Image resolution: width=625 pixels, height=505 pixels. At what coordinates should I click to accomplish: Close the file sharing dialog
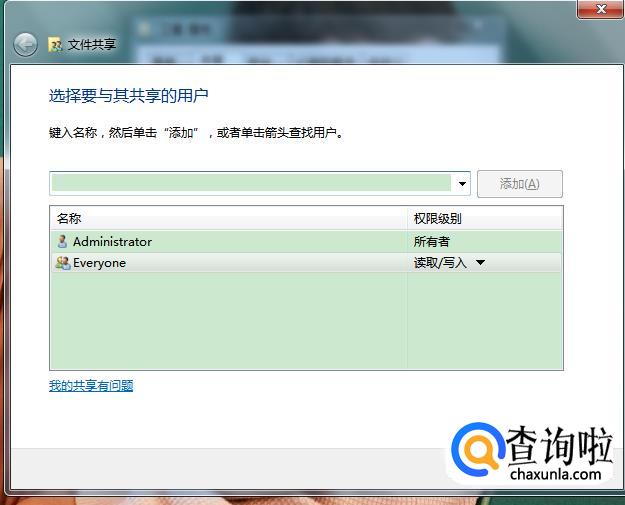point(601,9)
